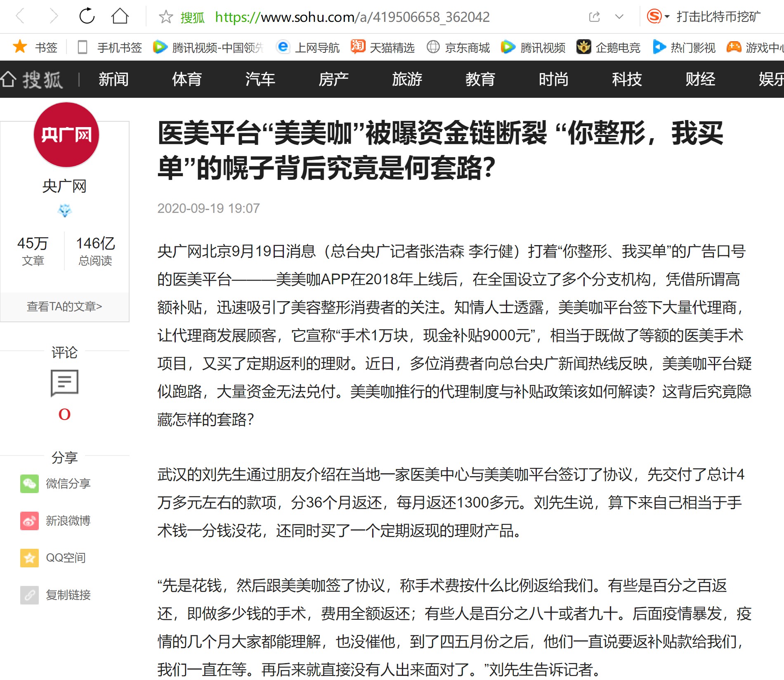Click the 复制链接 chain icon

click(x=29, y=595)
